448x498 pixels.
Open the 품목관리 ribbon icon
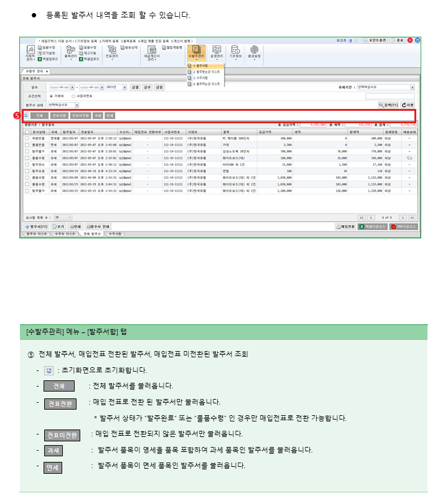tap(70, 52)
